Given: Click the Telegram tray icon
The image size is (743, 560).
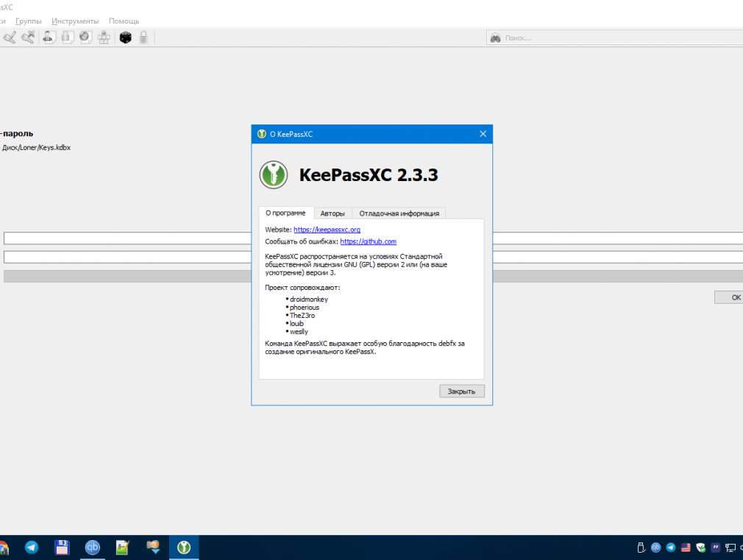Looking at the screenshot, I should 671,547.
